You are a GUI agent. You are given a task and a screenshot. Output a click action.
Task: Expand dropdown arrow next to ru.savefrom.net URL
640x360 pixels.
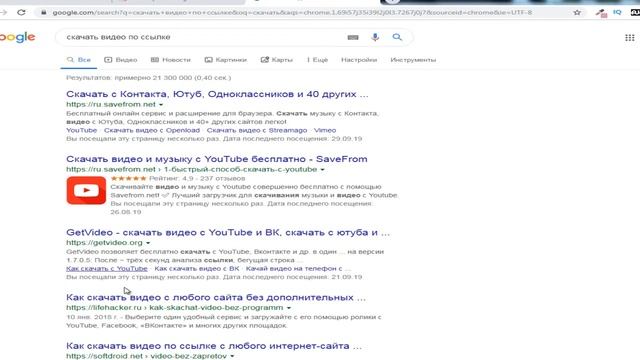[161, 105]
